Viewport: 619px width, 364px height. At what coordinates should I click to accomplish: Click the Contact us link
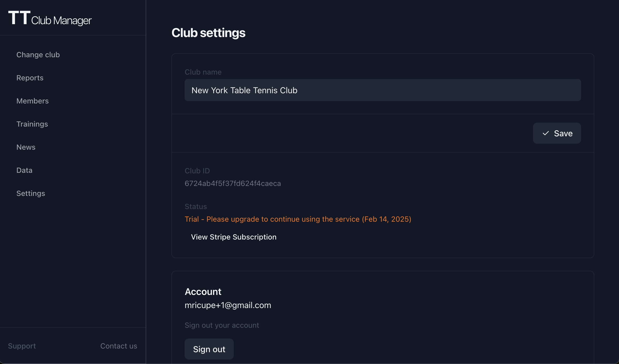pyautogui.click(x=119, y=346)
